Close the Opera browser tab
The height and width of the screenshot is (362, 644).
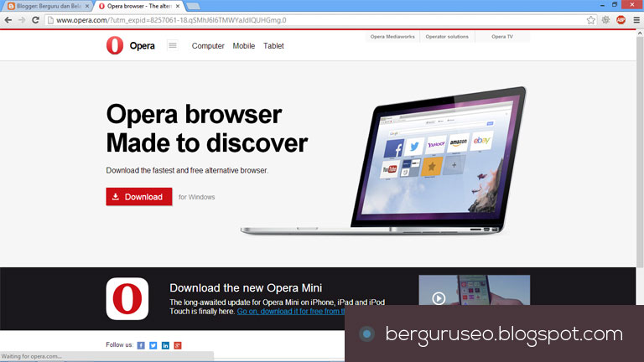178,6
